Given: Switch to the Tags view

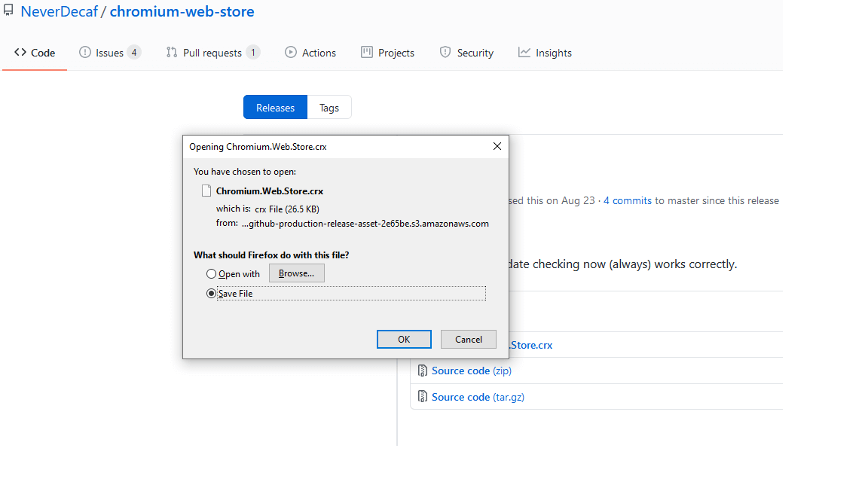Looking at the screenshot, I should [329, 108].
